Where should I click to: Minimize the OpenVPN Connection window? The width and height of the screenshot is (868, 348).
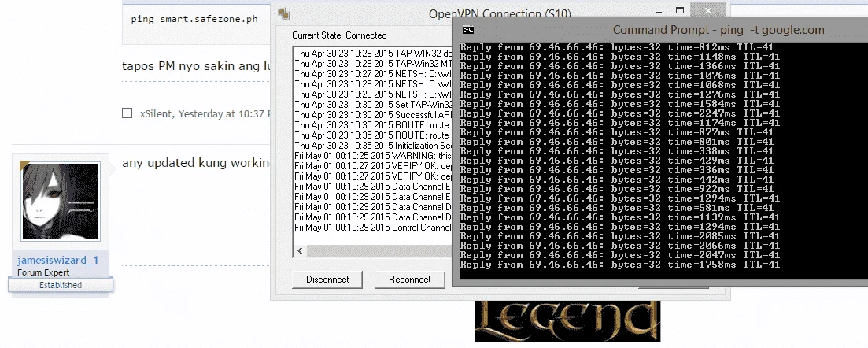click(x=657, y=11)
